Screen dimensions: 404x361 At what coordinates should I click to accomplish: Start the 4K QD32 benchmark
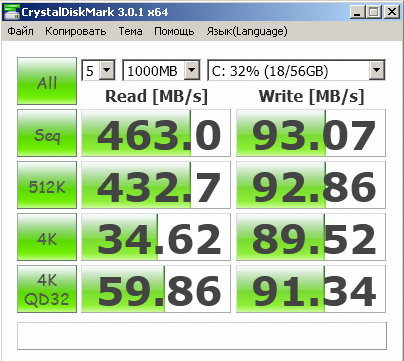coord(47,289)
